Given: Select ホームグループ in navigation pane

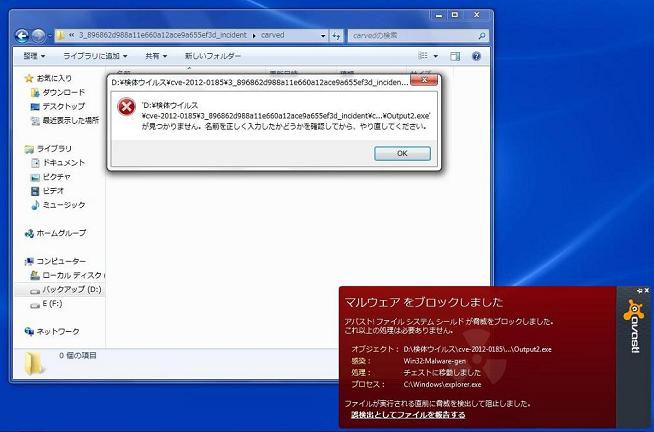Looking at the screenshot, I should [x=61, y=233].
